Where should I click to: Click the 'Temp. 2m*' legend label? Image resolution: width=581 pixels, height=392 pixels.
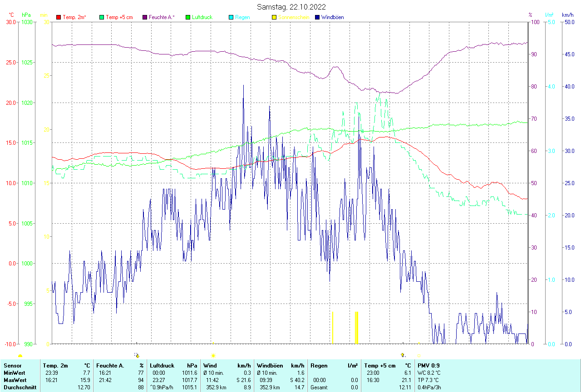point(74,17)
